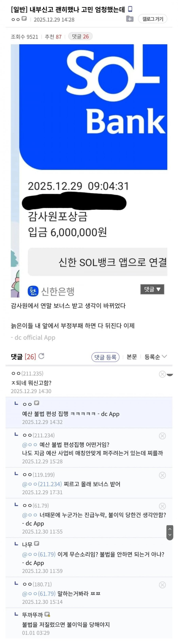Click the gallog icon next to the post author
178x644 pixels.
(24, 19)
